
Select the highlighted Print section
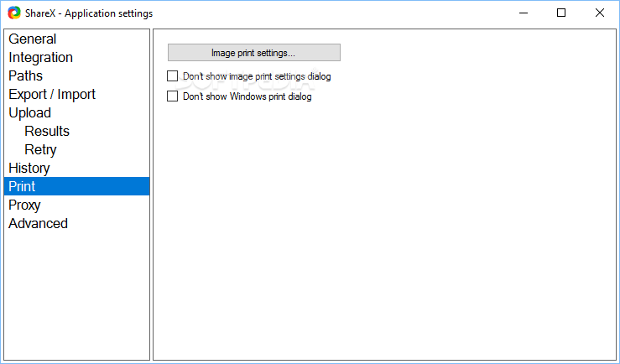76,186
